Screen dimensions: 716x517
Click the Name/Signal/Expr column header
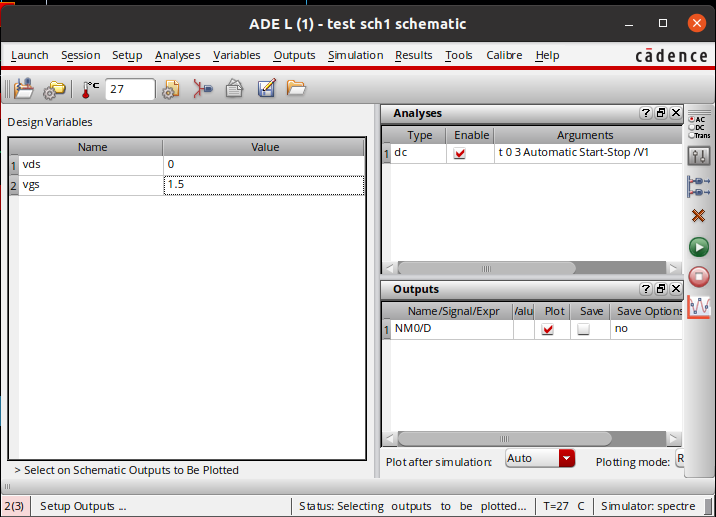coord(453,311)
